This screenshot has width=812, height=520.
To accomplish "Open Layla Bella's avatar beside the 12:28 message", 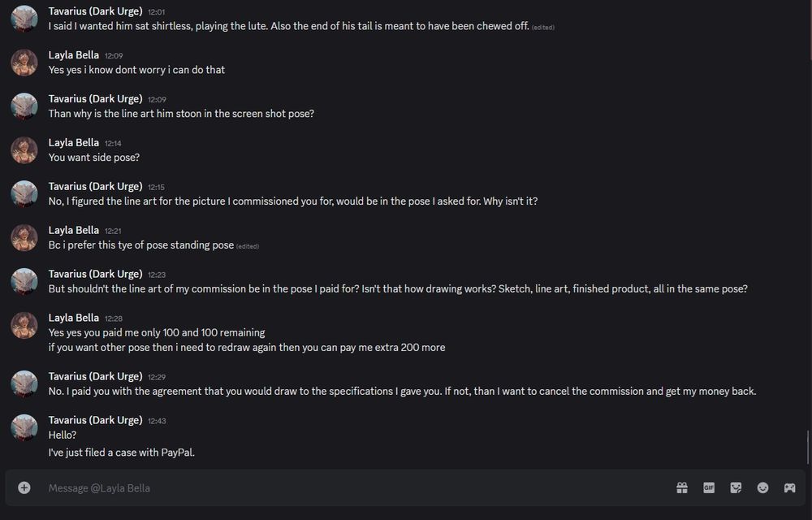I will [x=24, y=325].
